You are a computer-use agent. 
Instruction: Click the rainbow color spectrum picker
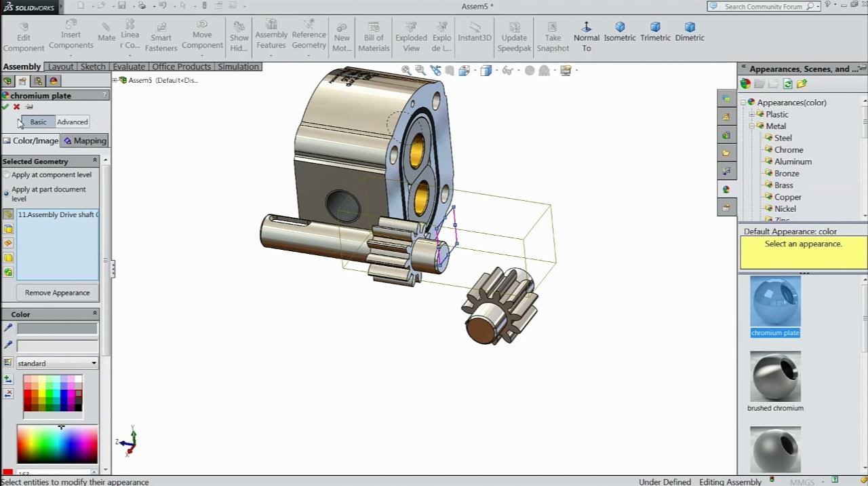click(57, 445)
